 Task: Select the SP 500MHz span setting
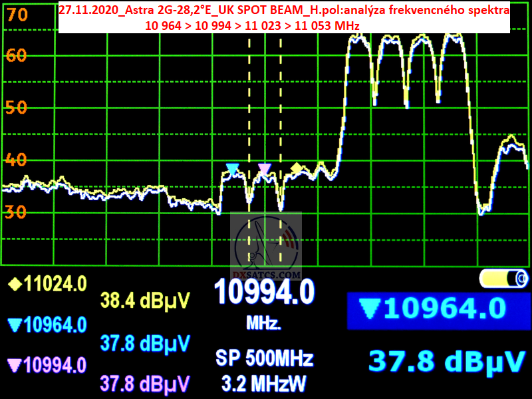tap(264, 359)
